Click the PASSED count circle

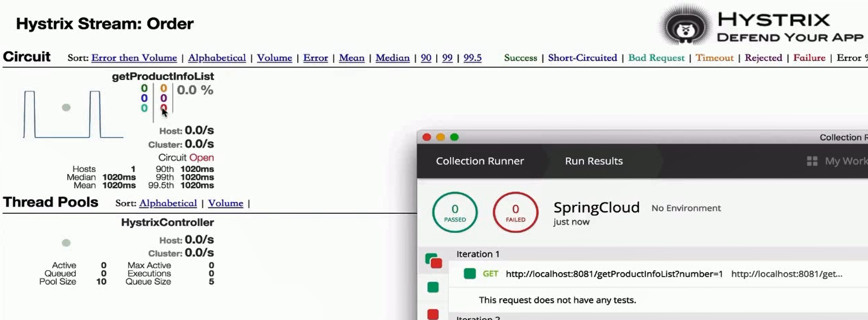coord(455,212)
